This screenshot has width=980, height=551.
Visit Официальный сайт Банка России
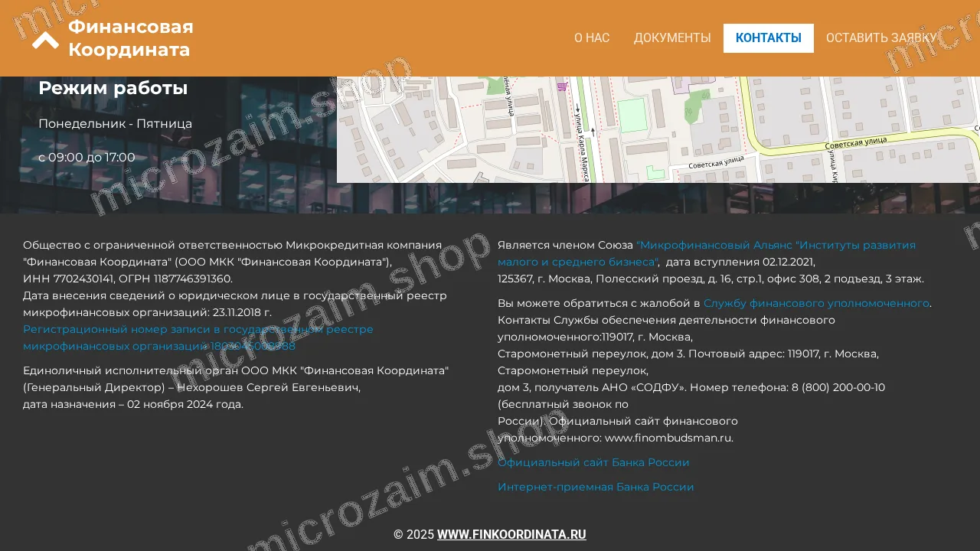[x=593, y=462]
